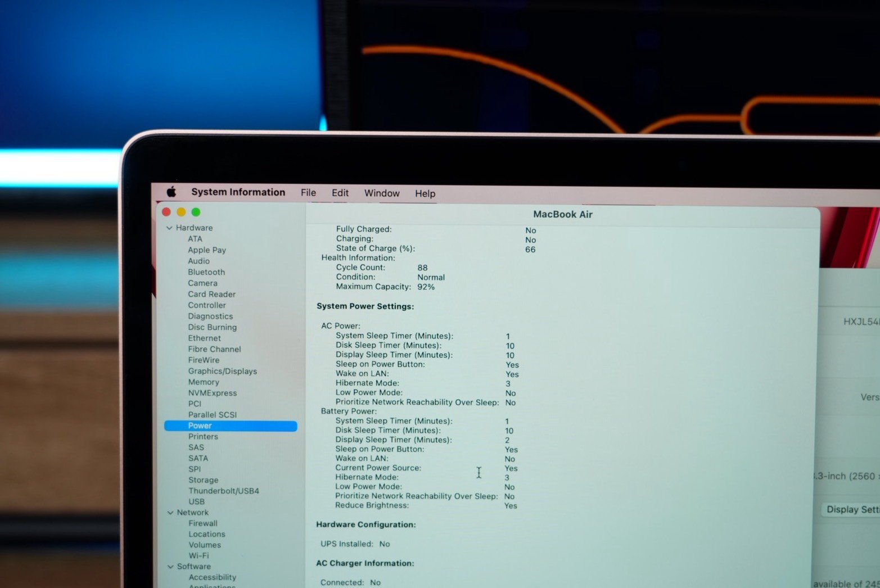Click the System Information app menu

coord(238,192)
